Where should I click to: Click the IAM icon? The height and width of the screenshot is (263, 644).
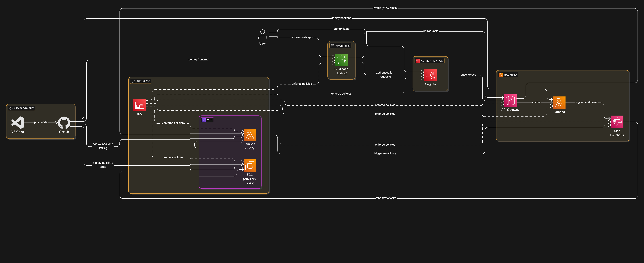point(140,105)
